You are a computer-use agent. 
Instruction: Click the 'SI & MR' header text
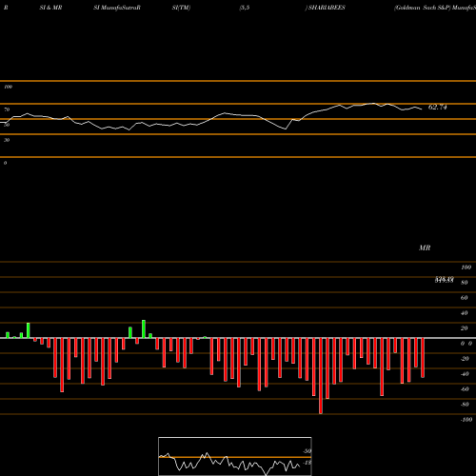(50, 8)
